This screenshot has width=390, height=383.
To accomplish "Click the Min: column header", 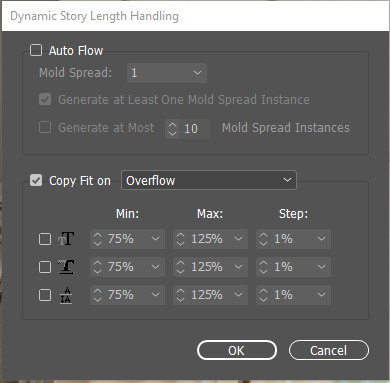I will (x=127, y=214).
